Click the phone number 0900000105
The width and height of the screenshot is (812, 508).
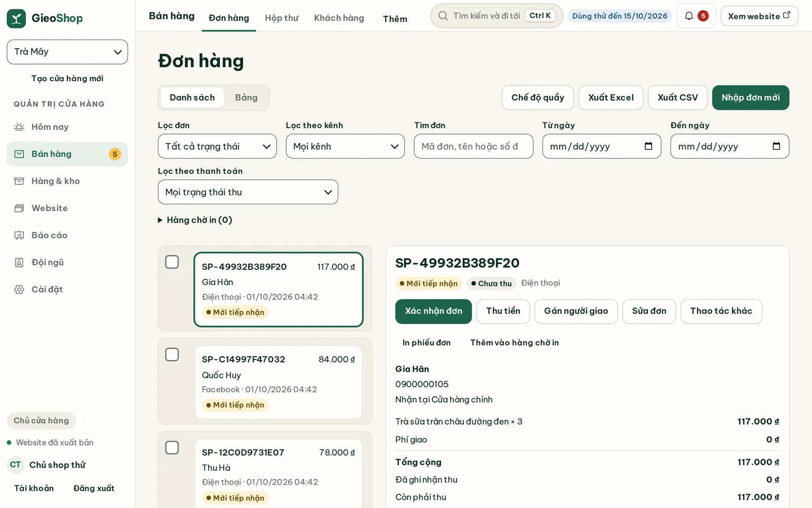422,385
